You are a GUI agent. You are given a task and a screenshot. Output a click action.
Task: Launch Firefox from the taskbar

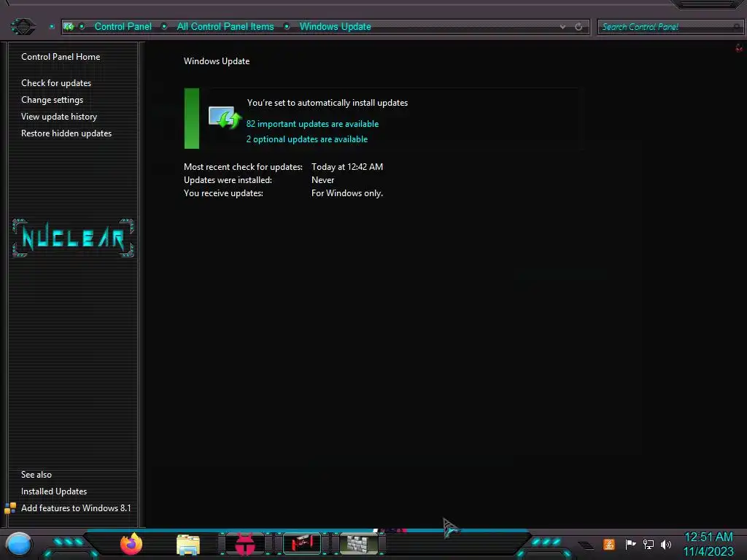pyautogui.click(x=131, y=544)
